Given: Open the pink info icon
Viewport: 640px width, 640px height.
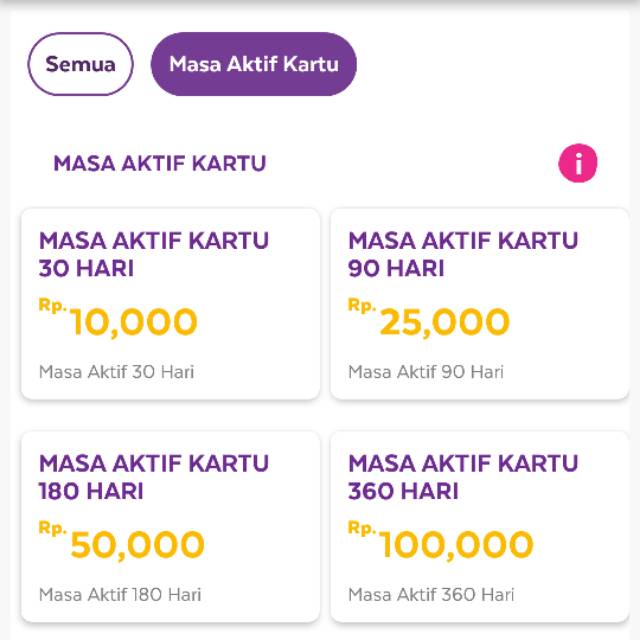Looking at the screenshot, I should click(x=577, y=163).
